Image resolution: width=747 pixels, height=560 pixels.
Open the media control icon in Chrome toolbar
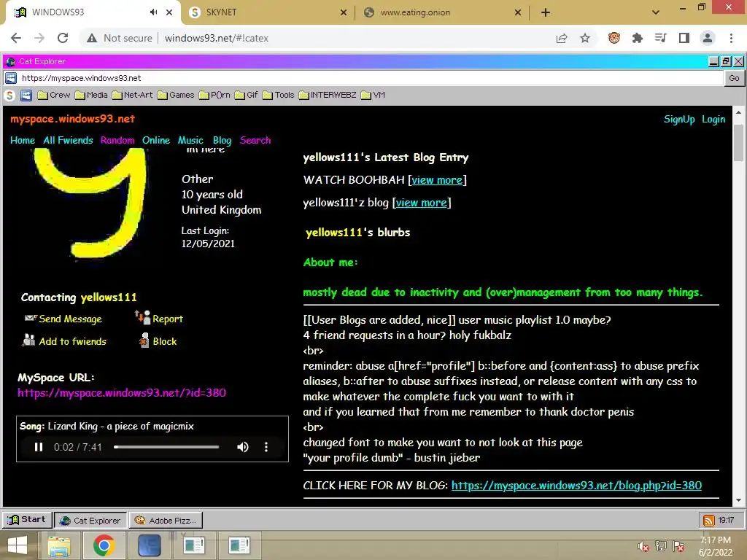pyautogui.click(x=661, y=38)
